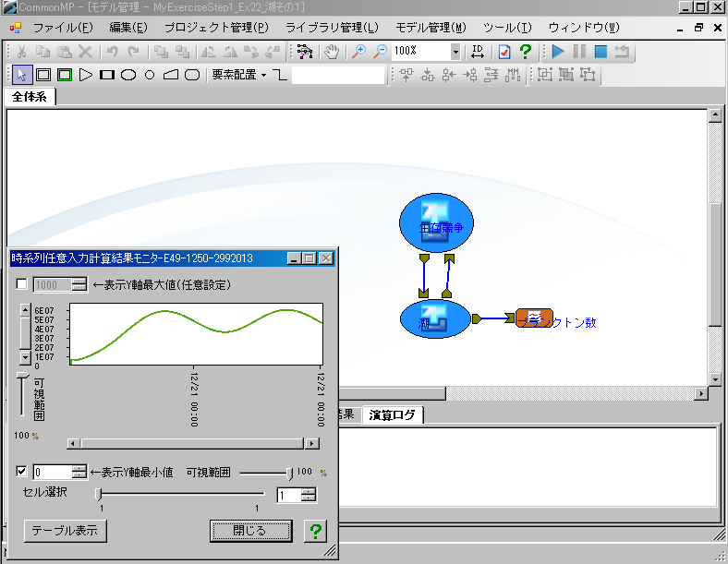This screenshot has height=564, width=728.
Task: Select the arrow pointer tool
Action: 22,75
